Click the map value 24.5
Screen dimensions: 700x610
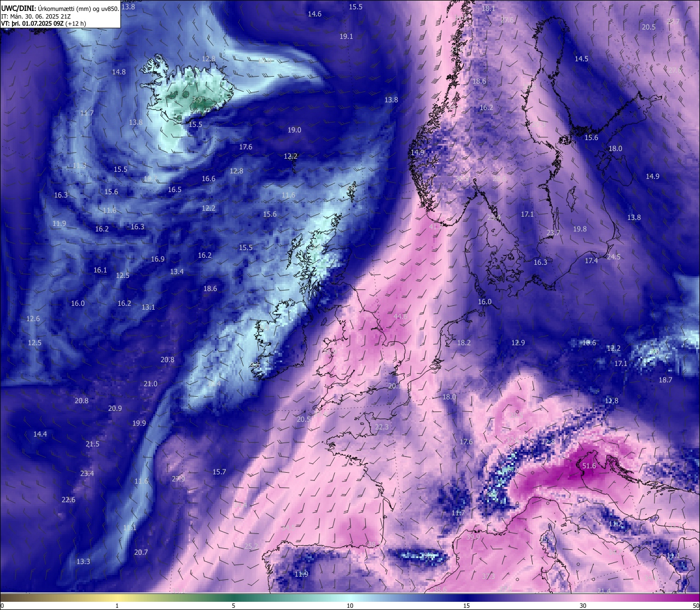click(614, 257)
